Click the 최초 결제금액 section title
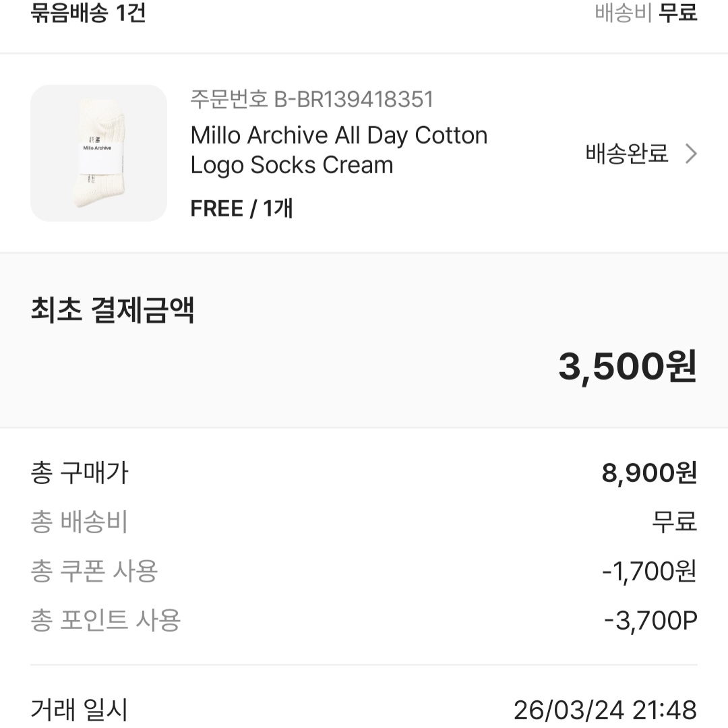 113,310
